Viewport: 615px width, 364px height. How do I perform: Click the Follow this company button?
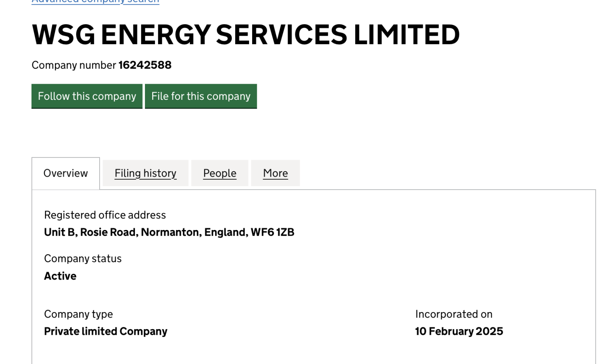click(x=87, y=96)
